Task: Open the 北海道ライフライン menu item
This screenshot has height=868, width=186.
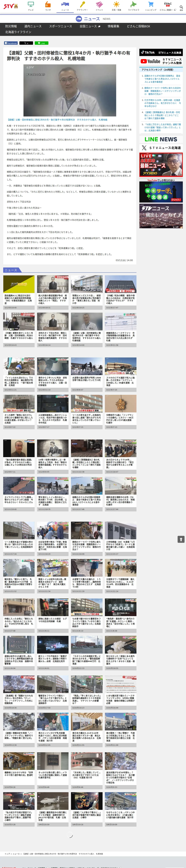Action: point(18,32)
